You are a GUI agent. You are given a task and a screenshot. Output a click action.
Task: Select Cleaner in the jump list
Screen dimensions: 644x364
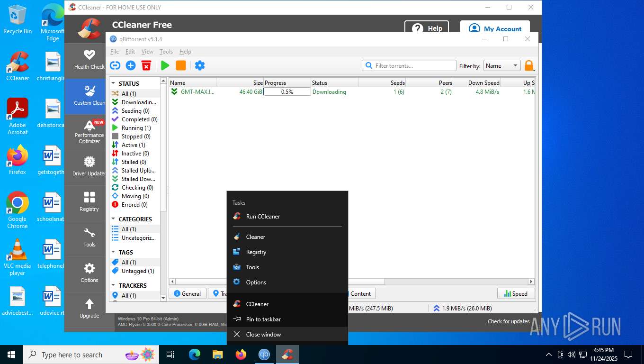pos(287,237)
